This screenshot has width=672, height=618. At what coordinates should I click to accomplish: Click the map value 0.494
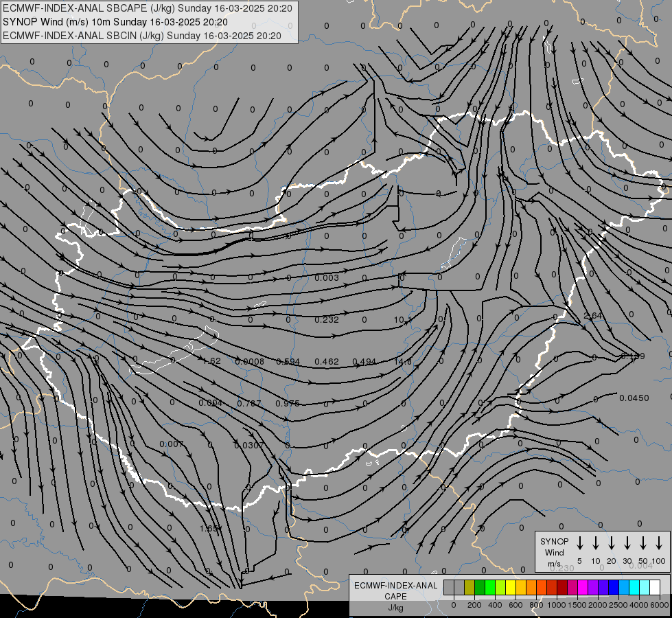click(x=364, y=362)
